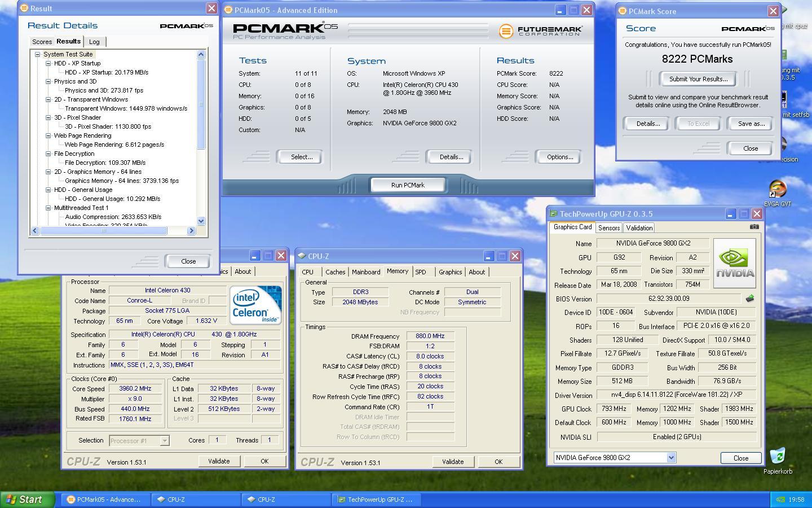Click the Result tree horizontal scrollbar right arrow
The height and width of the screenshot is (508, 812).
191,231
